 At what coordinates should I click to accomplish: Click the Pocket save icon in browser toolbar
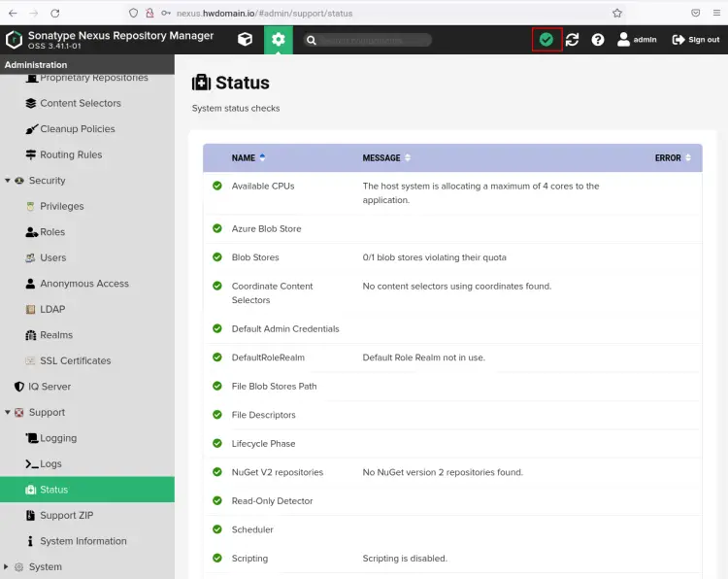pos(696,13)
